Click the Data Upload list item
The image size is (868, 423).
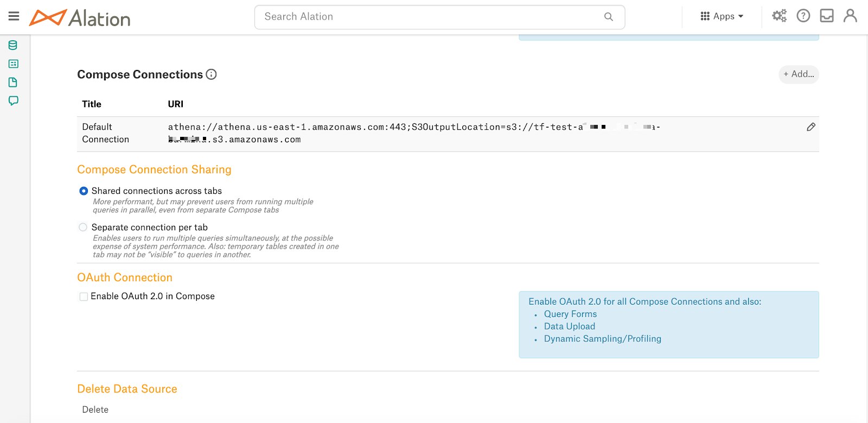[570, 326]
